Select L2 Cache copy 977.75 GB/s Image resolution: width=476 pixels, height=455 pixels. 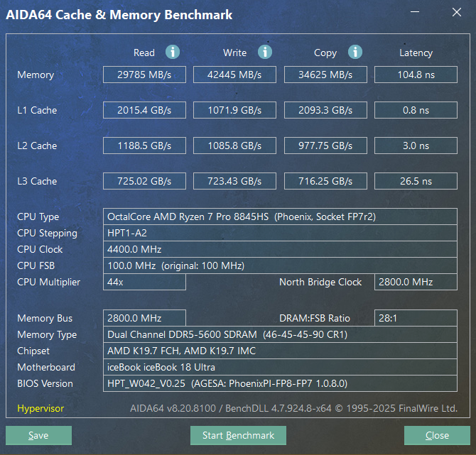click(x=325, y=146)
